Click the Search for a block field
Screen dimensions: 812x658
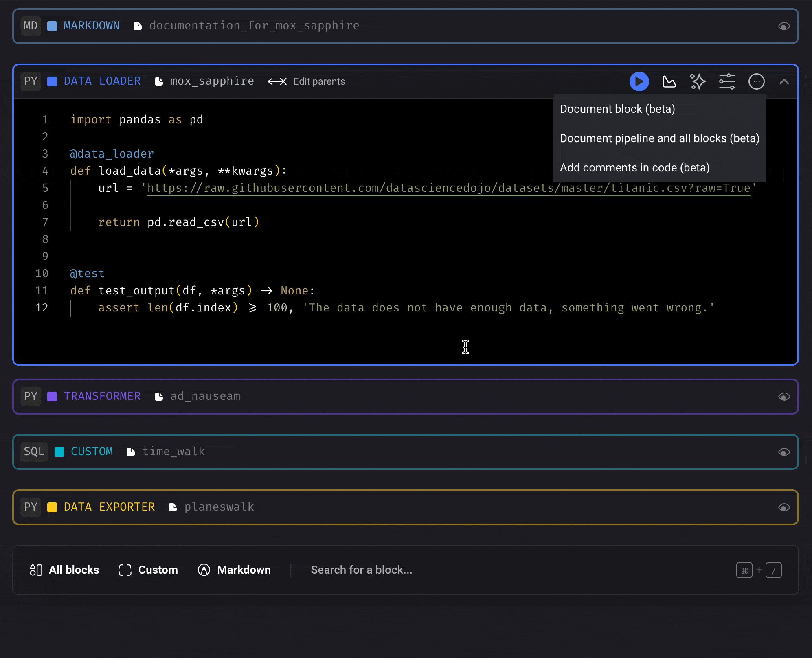(362, 570)
